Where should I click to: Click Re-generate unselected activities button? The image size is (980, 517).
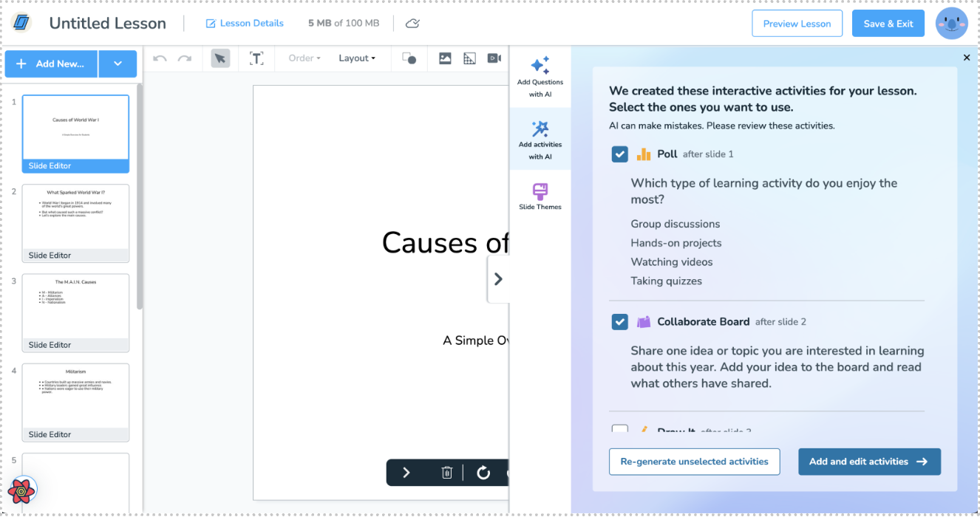pos(694,462)
